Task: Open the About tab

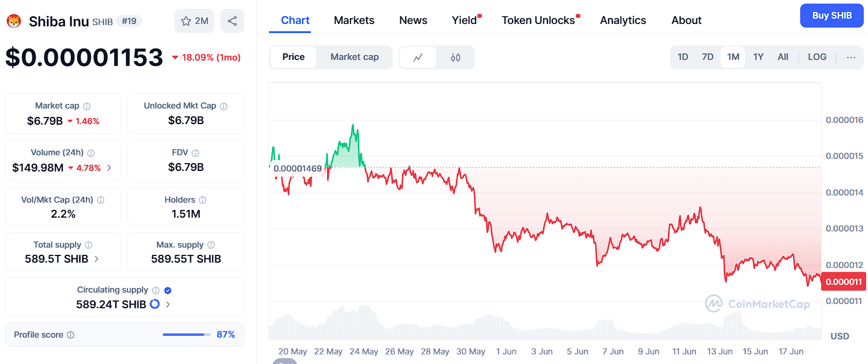Action: click(686, 20)
